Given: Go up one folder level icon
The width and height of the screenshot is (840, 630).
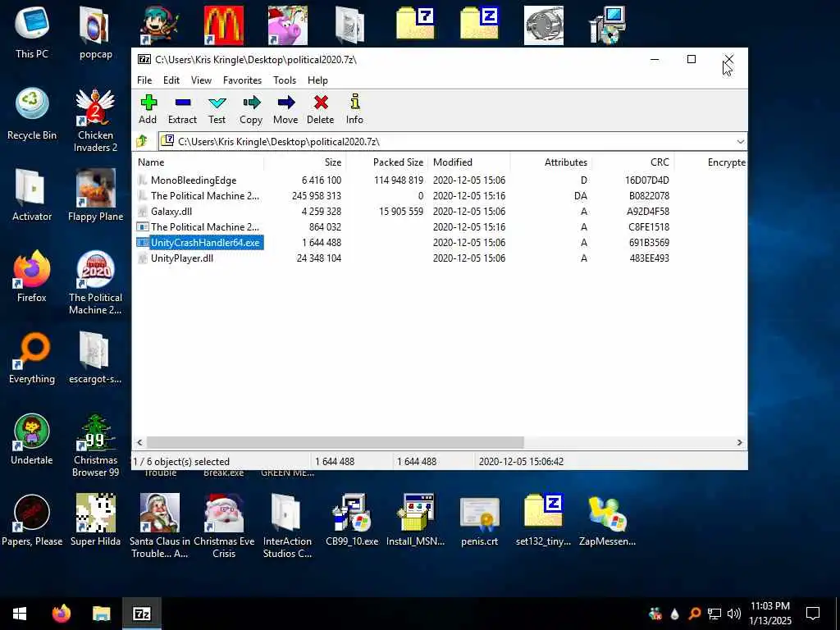Looking at the screenshot, I should [142, 141].
